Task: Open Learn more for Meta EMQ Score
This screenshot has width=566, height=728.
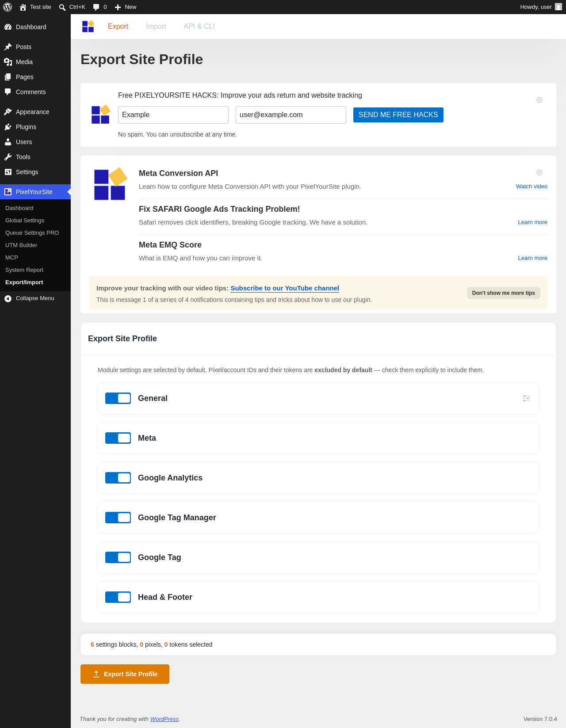Action: (532, 258)
